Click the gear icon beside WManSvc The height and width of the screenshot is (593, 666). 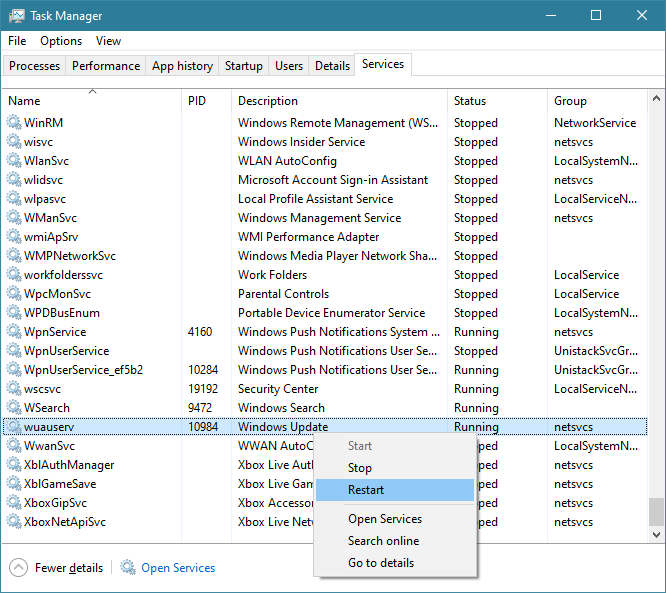14,218
